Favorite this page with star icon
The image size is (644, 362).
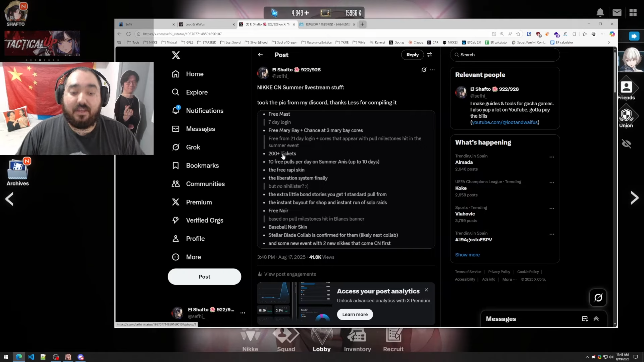click(518, 34)
